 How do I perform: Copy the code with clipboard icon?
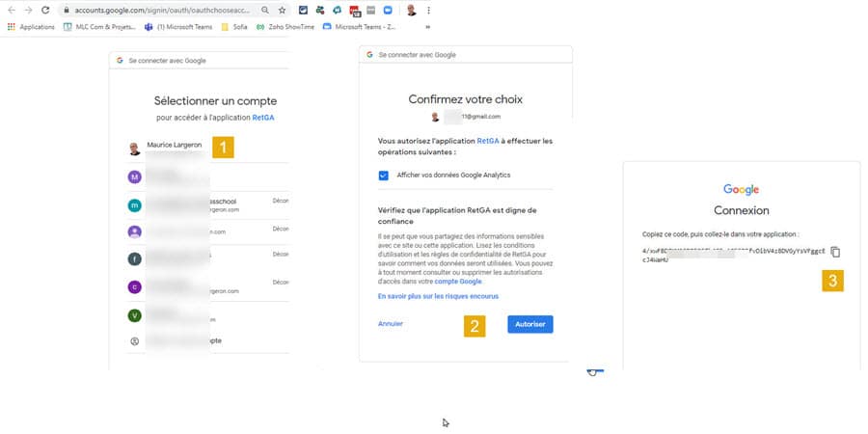(835, 252)
